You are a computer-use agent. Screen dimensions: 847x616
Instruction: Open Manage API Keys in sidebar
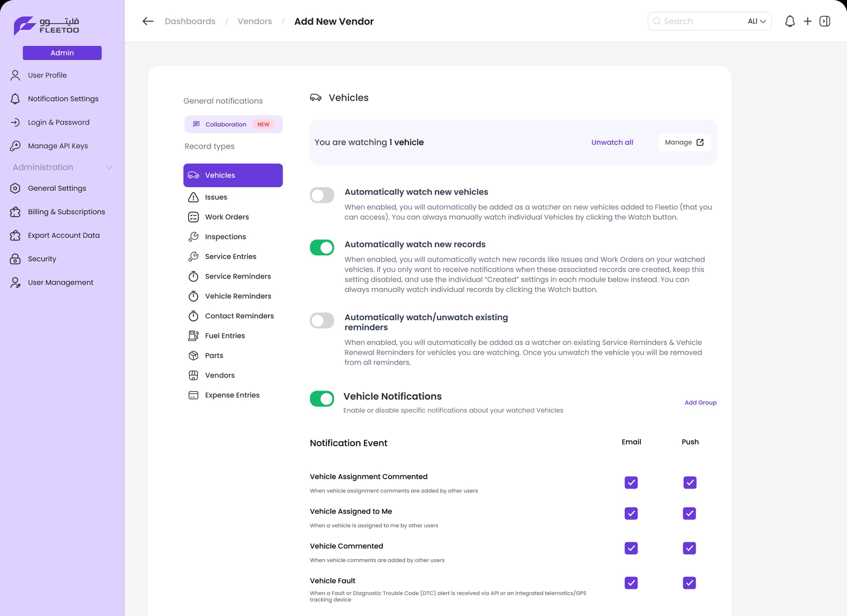[x=57, y=146]
